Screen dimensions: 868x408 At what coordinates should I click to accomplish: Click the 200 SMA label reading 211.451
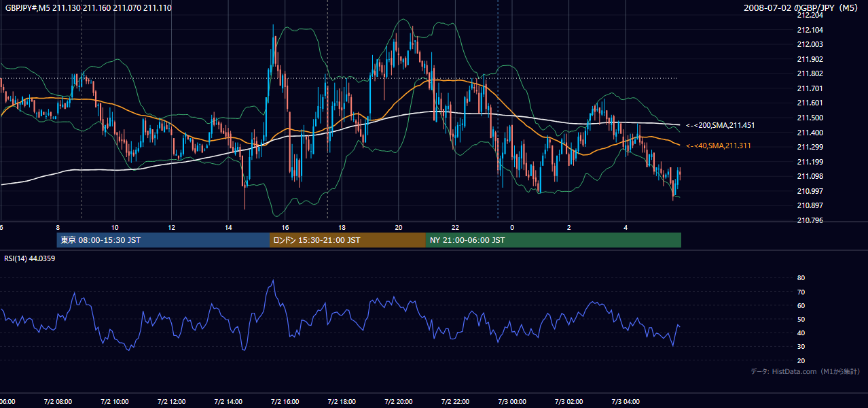[720, 125]
